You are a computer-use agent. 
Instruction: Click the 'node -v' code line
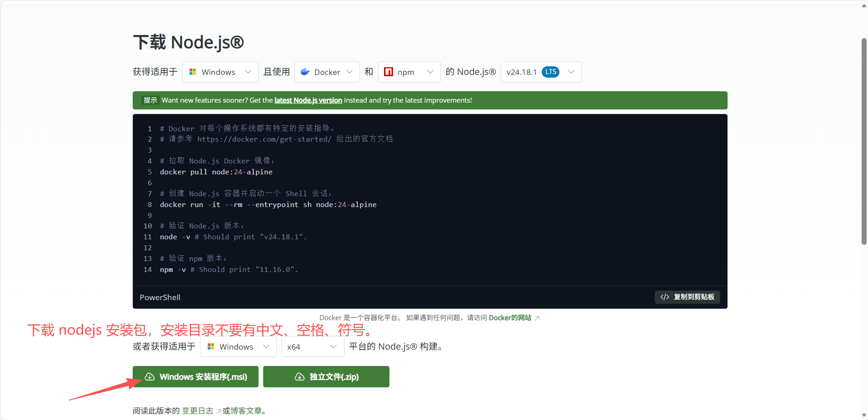click(x=233, y=237)
